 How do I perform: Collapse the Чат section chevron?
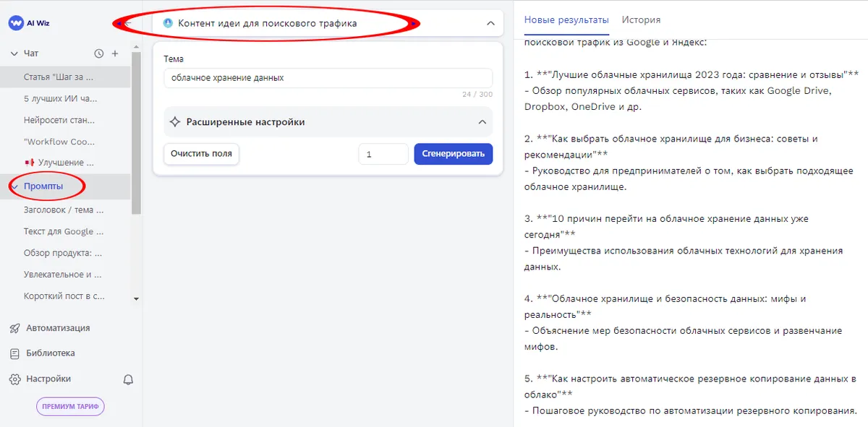(13, 53)
